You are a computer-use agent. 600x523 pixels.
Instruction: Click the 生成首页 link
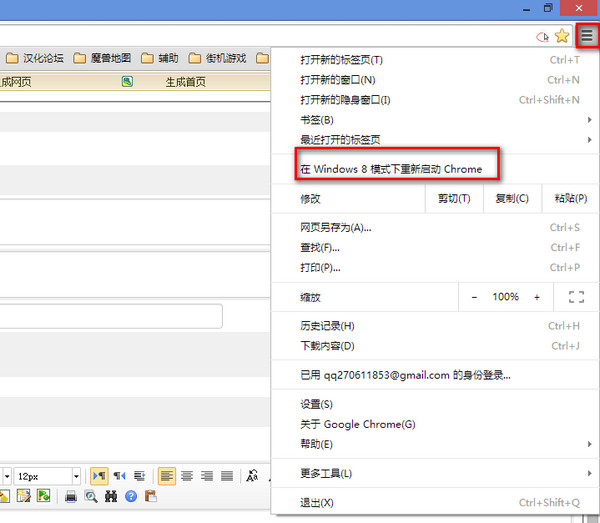[186, 82]
